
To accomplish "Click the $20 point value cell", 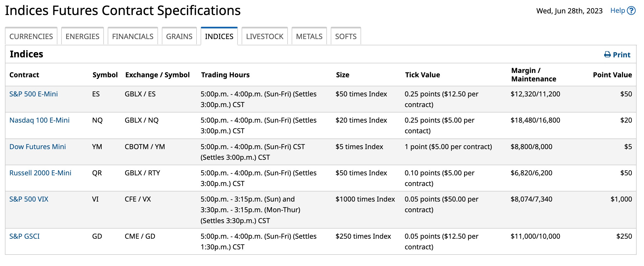I will pyautogui.click(x=626, y=120).
